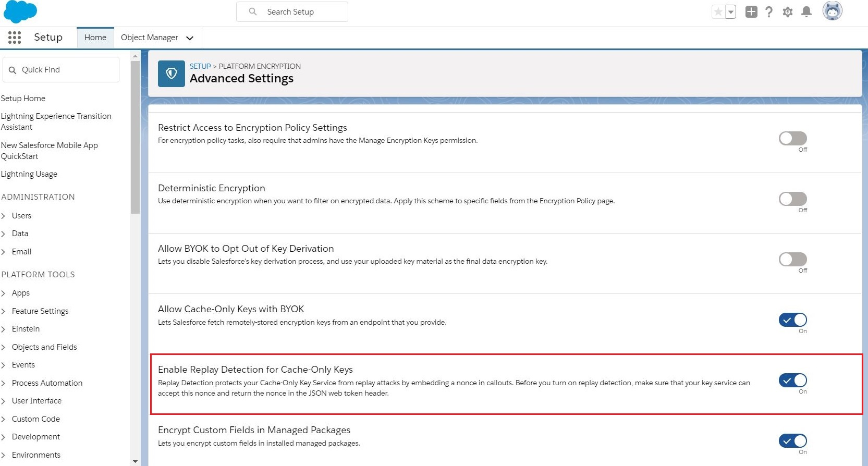Open the favorites list dropdown arrow

coord(731,12)
